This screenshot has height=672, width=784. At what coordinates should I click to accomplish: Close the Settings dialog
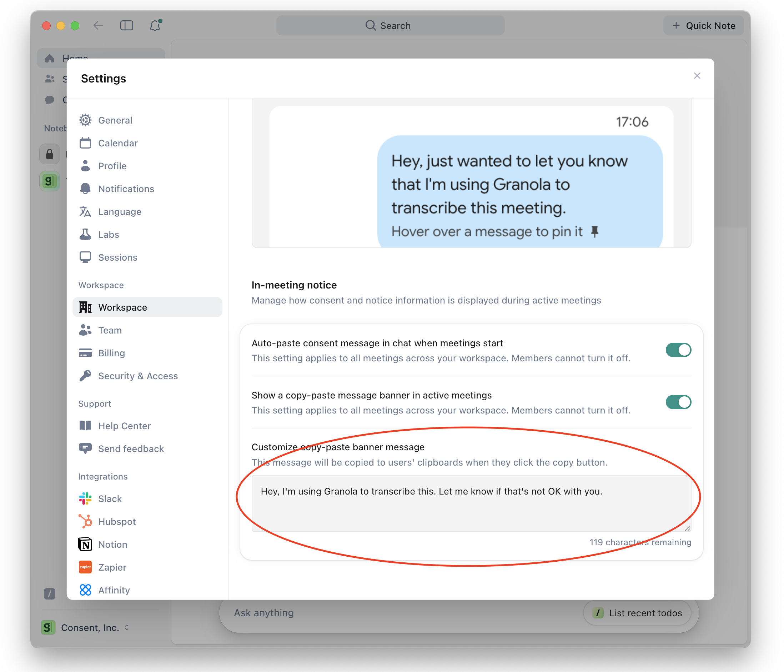(x=697, y=76)
